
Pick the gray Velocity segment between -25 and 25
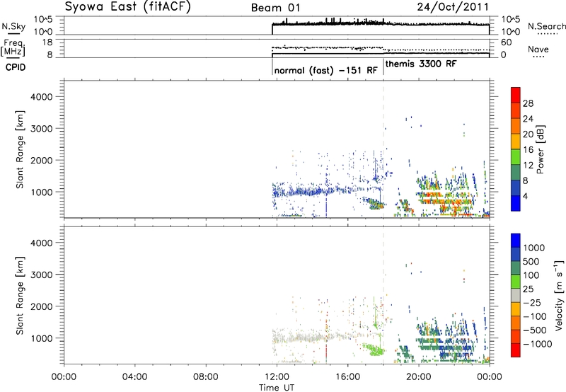516,295
